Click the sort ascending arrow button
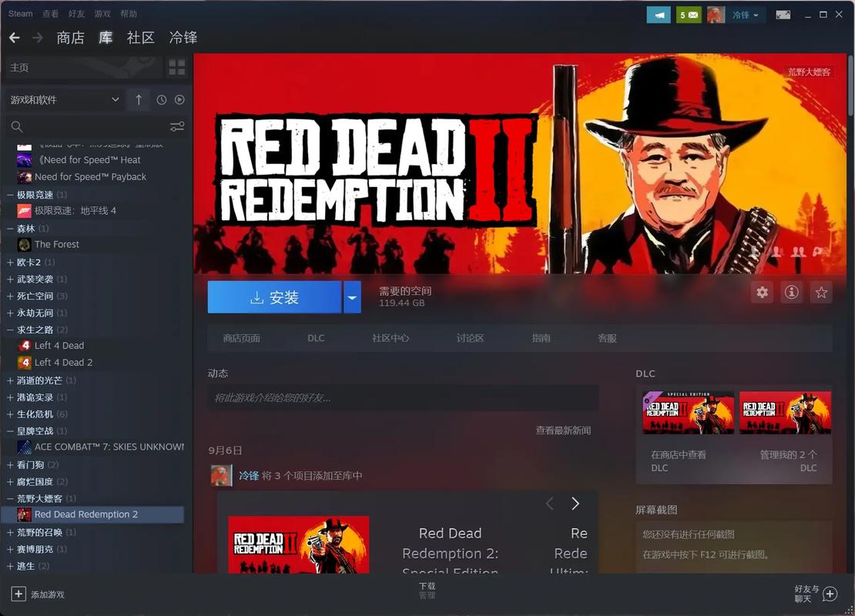The image size is (855, 616). [x=139, y=100]
